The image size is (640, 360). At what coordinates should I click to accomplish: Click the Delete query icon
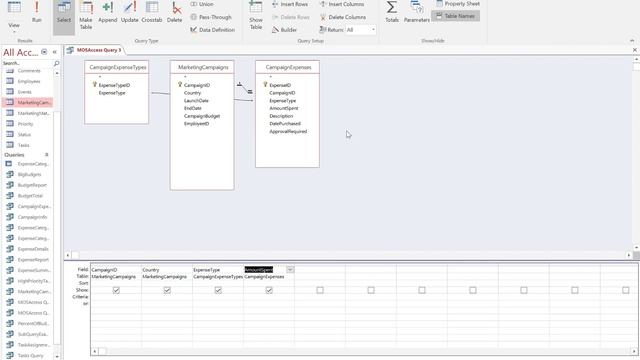pos(175,12)
